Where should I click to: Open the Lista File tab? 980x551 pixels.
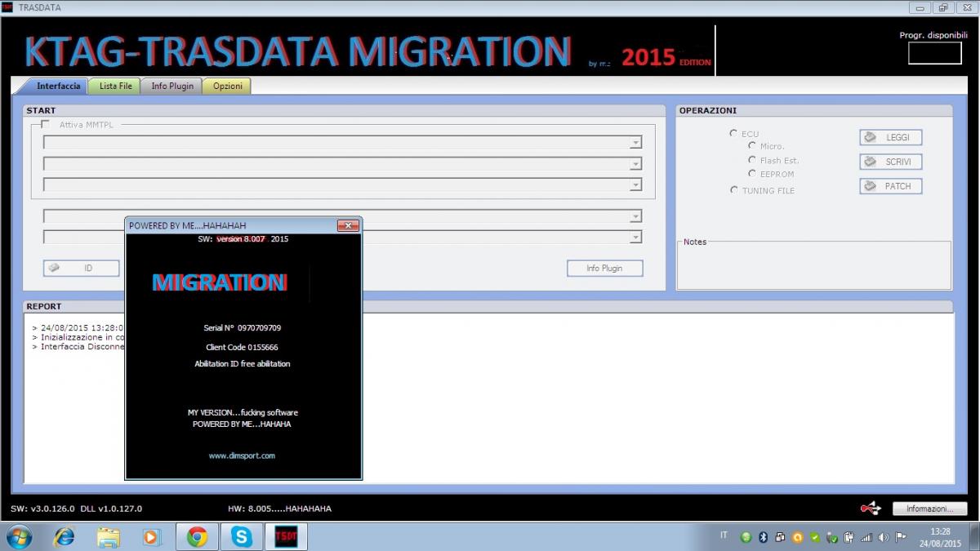click(x=115, y=86)
